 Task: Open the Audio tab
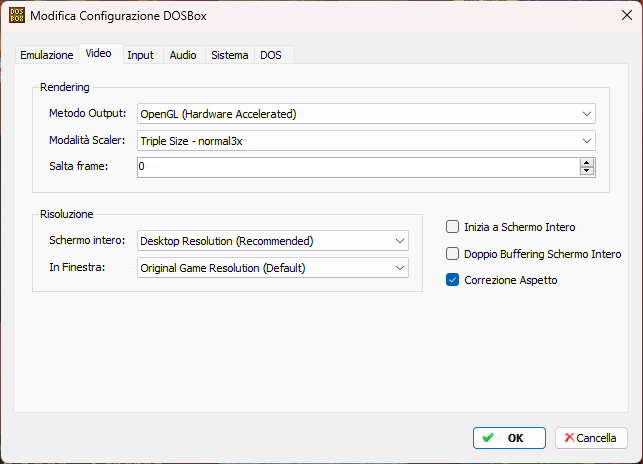183,55
